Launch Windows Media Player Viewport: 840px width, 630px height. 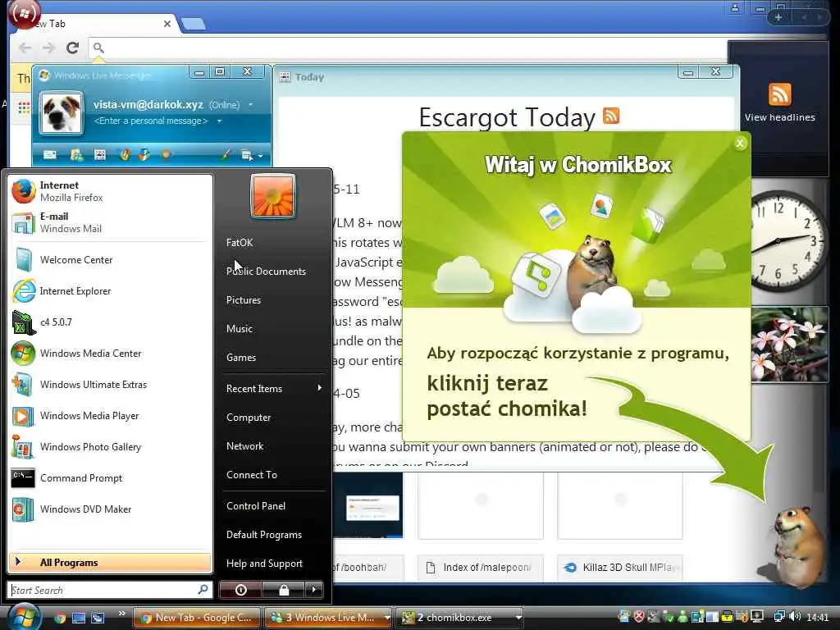tap(110, 416)
